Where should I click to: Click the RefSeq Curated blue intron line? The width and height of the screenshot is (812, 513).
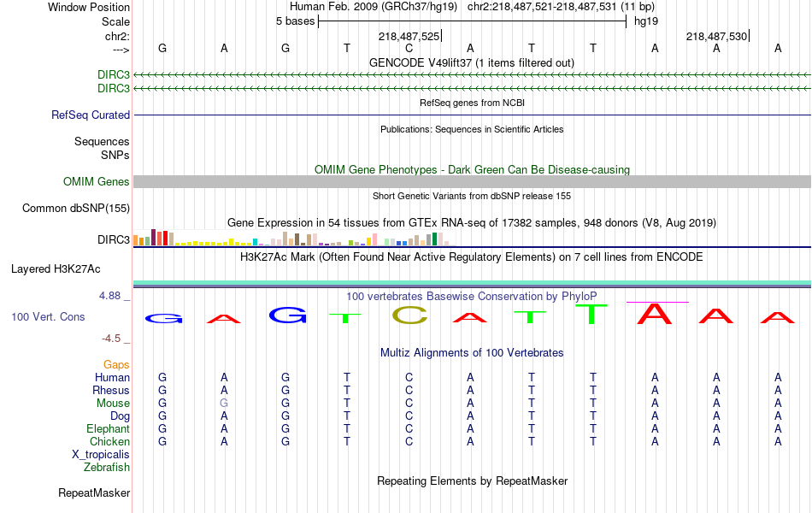point(472,115)
